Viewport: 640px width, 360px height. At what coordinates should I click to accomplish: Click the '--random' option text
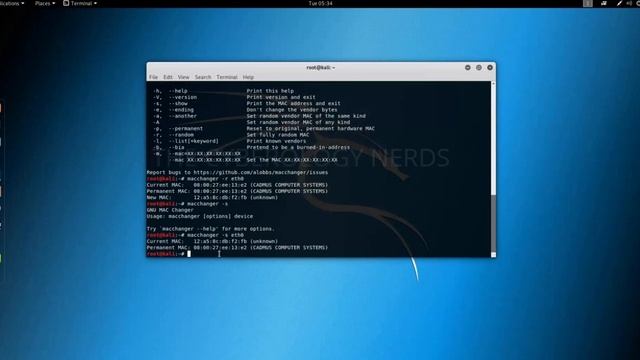click(x=181, y=135)
